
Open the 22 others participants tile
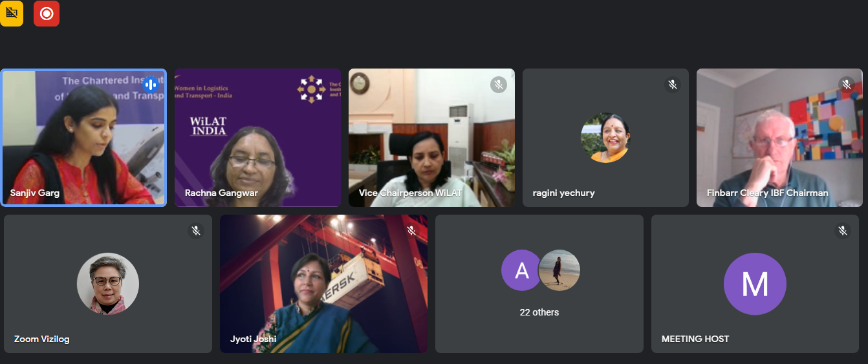click(539, 284)
